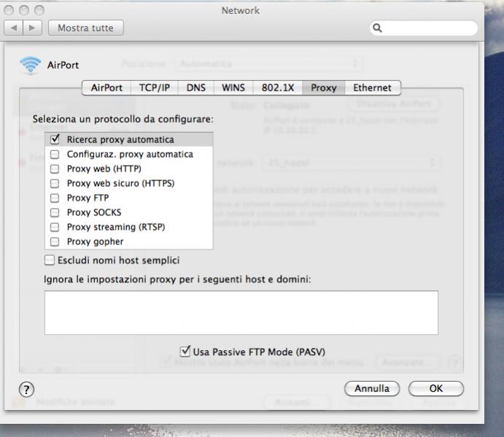Image resolution: width=504 pixels, height=437 pixels.
Task: Click the back arrow toolbar button
Action: (x=14, y=28)
